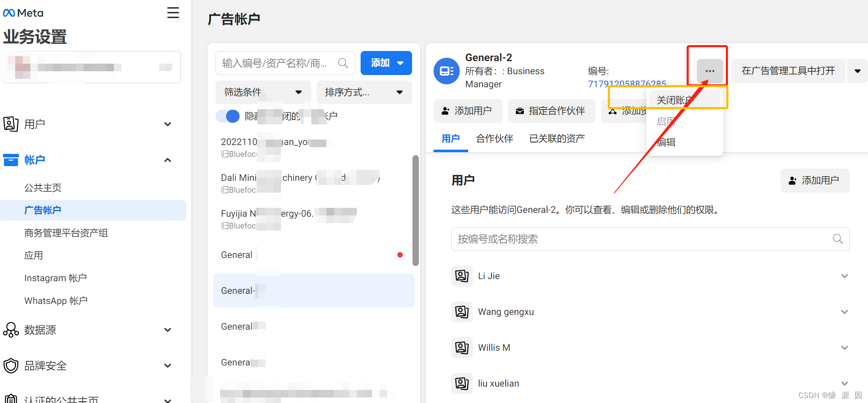Image resolution: width=868 pixels, height=403 pixels.
Task: Open the filter conditions (筛选条件) dropdown
Action: click(x=263, y=92)
